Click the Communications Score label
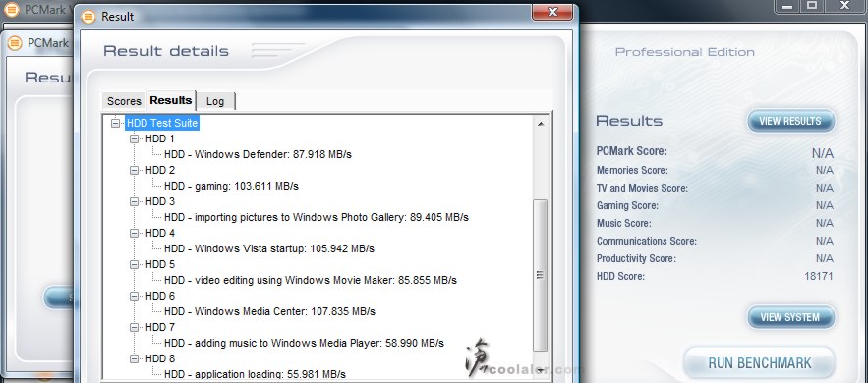 click(647, 242)
